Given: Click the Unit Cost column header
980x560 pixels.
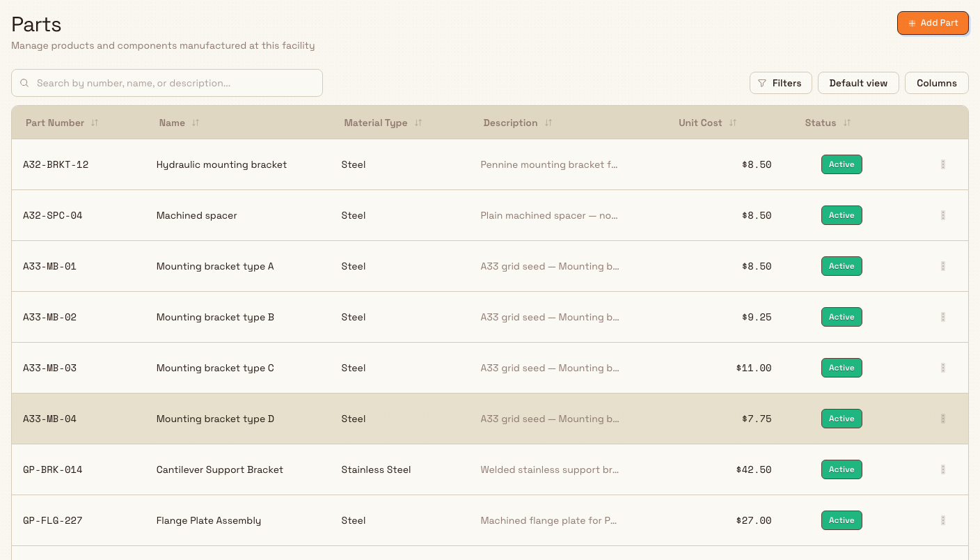Looking at the screenshot, I should coord(700,123).
